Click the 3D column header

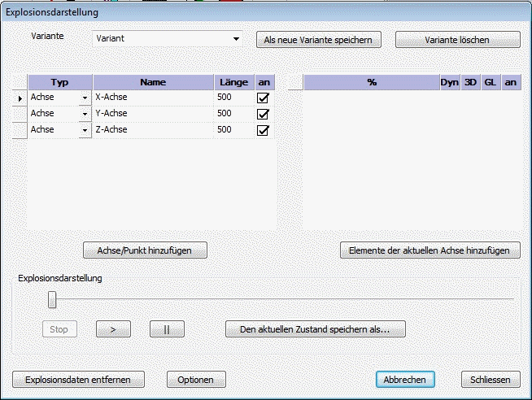[471, 82]
